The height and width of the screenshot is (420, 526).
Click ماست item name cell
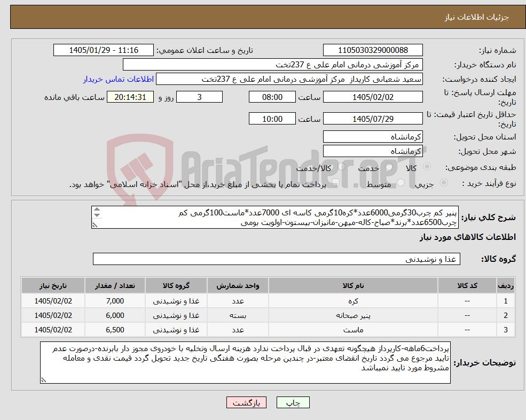pos(353,330)
